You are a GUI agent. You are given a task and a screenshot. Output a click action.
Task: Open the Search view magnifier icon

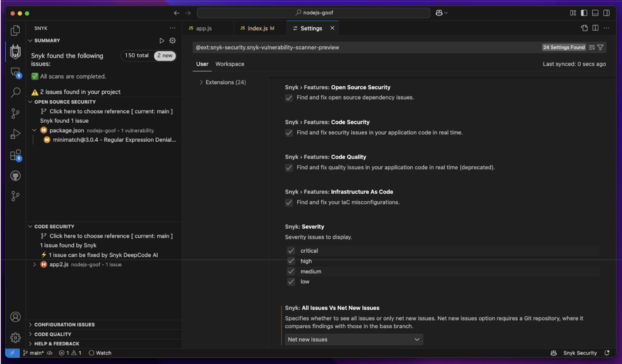(x=15, y=93)
